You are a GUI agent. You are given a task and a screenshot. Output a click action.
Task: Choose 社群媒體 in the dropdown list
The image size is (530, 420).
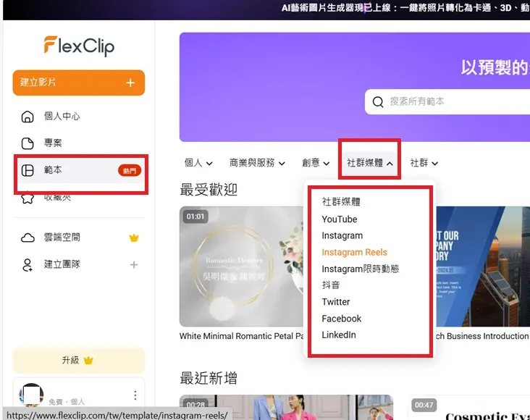coord(341,202)
